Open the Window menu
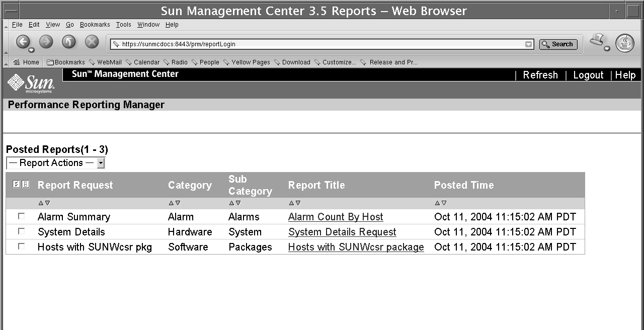Screen dimensions: 644x330 [148, 25]
